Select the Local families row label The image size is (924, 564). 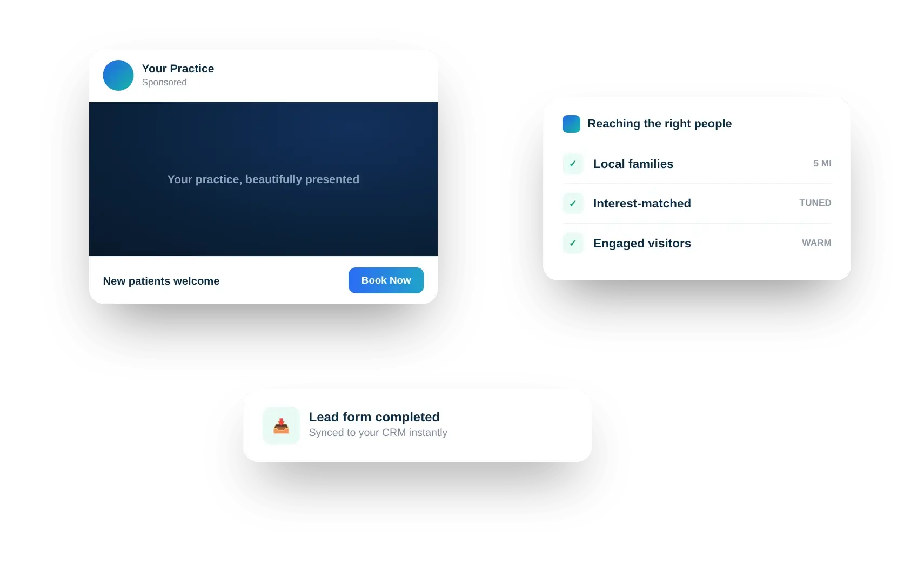point(633,164)
